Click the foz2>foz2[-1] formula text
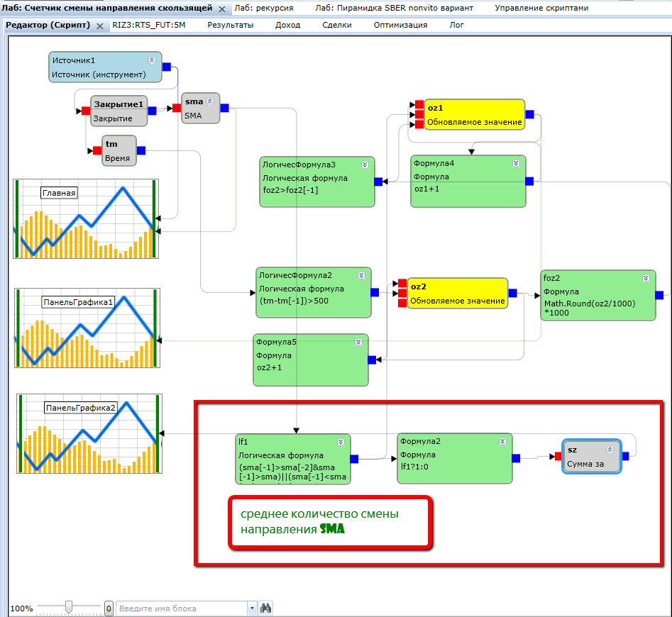The height and width of the screenshot is (617, 672). pyautogui.click(x=290, y=190)
